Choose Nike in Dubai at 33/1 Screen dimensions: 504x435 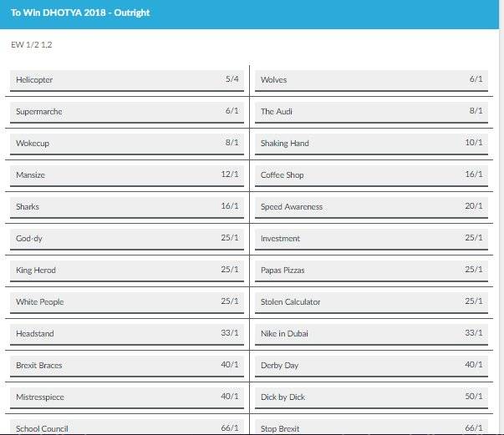(372, 335)
